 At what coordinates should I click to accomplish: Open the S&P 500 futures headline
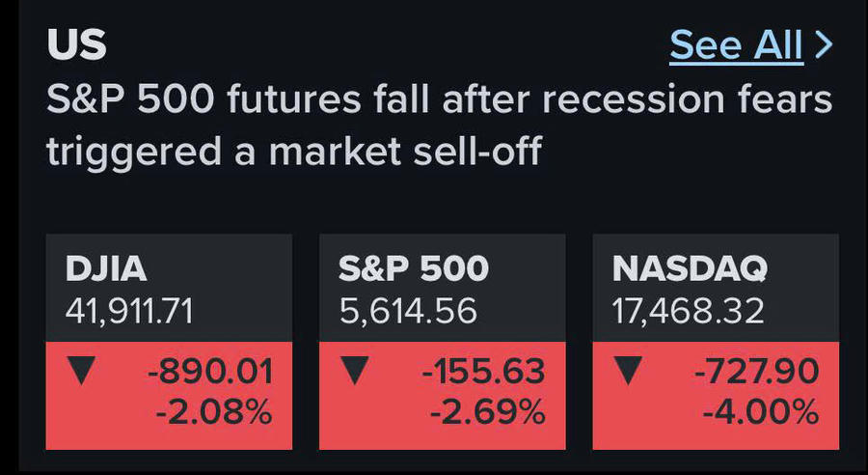[439, 99]
